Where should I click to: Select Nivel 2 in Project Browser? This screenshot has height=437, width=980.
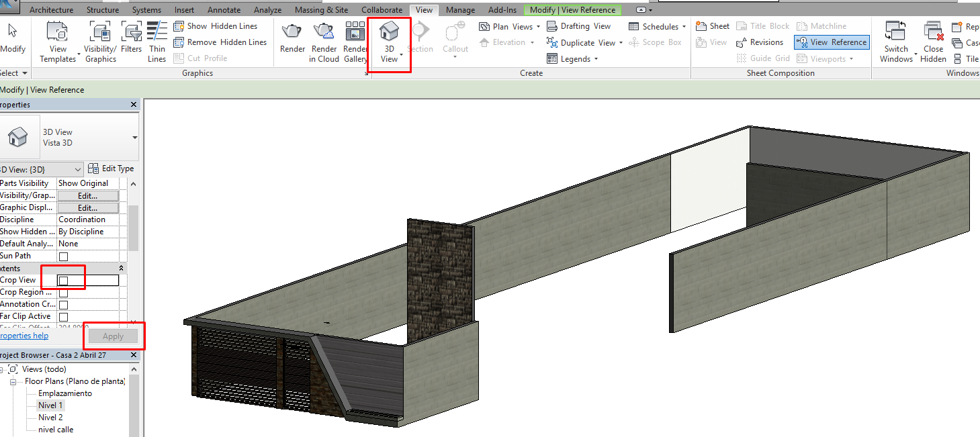coord(50,418)
